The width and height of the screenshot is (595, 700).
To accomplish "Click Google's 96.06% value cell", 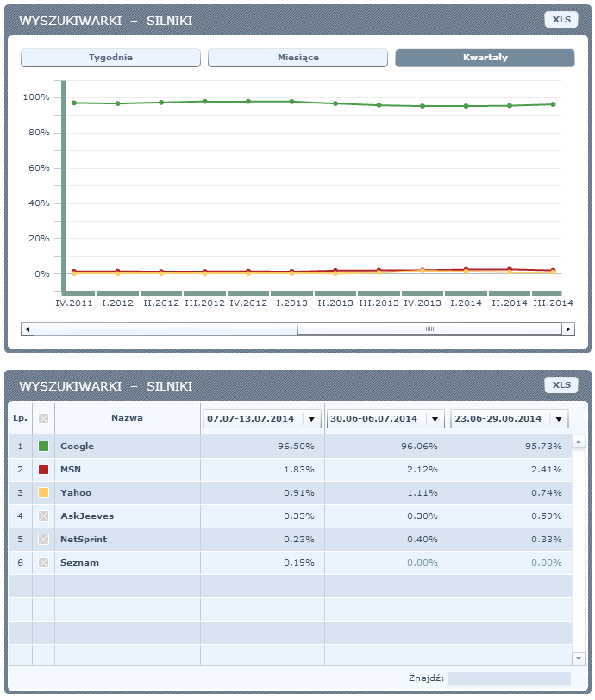I will [x=386, y=446].
